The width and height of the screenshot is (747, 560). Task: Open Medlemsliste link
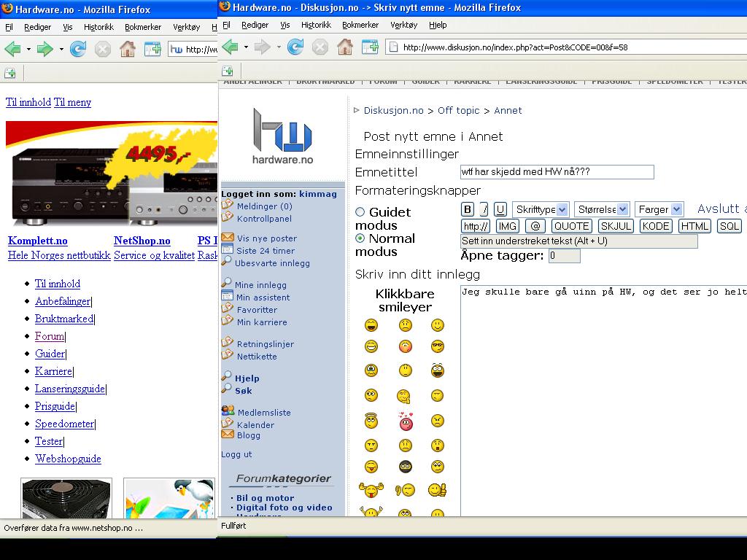[x=264, y=413]
